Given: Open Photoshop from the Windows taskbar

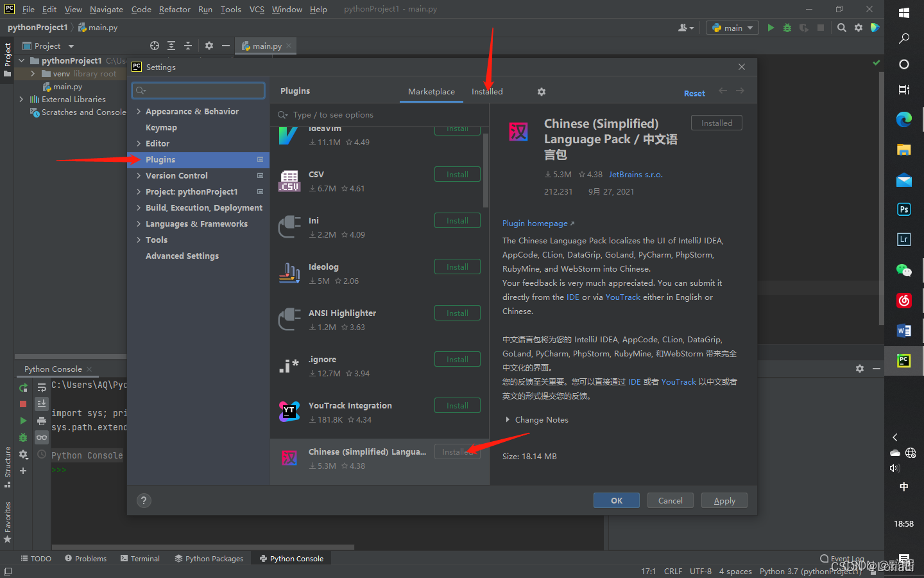Looking at the screenshot, I should pos(904,209).
